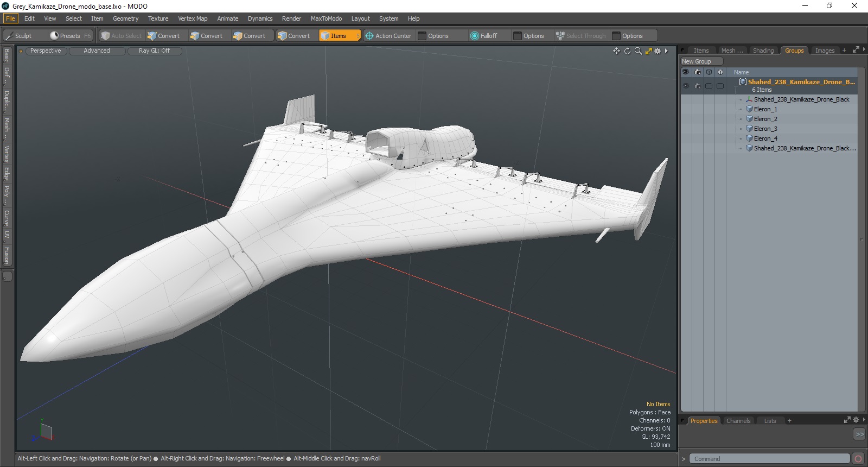
Task: Select the Sculpt tool
Action: [x=24, y=36]
